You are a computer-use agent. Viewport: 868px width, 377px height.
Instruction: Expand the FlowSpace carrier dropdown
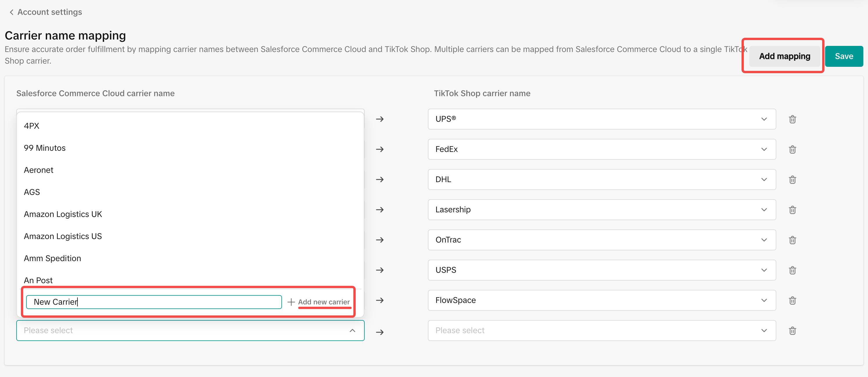coord(601,300)
